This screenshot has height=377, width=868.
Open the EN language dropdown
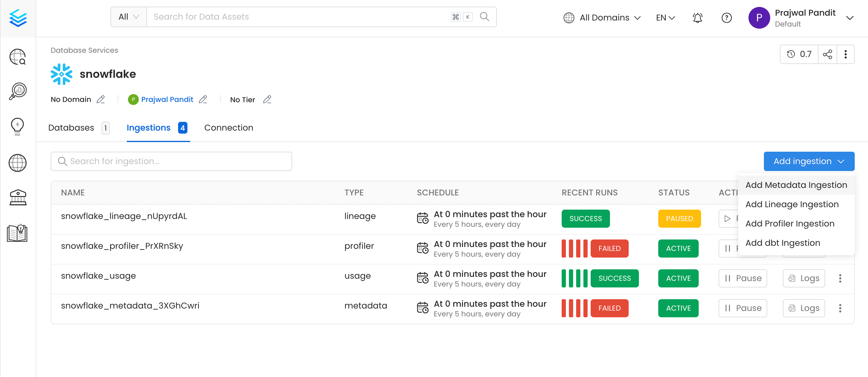[665, 17]
